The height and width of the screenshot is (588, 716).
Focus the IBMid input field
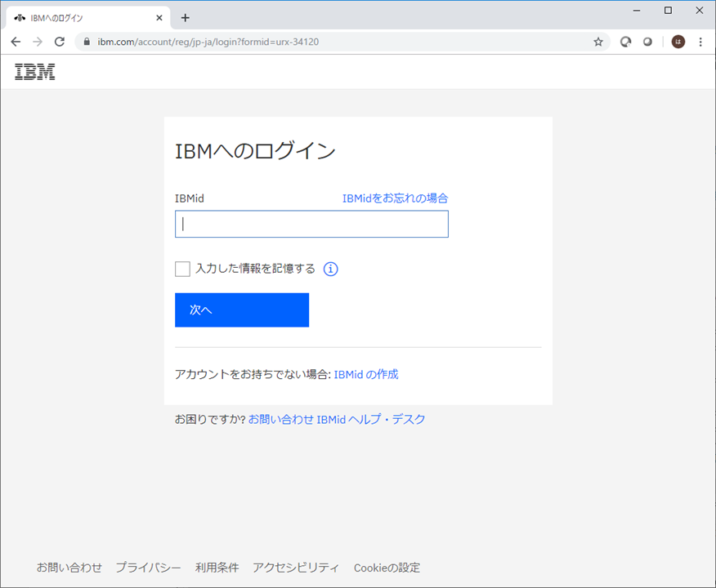click(311, 224)
